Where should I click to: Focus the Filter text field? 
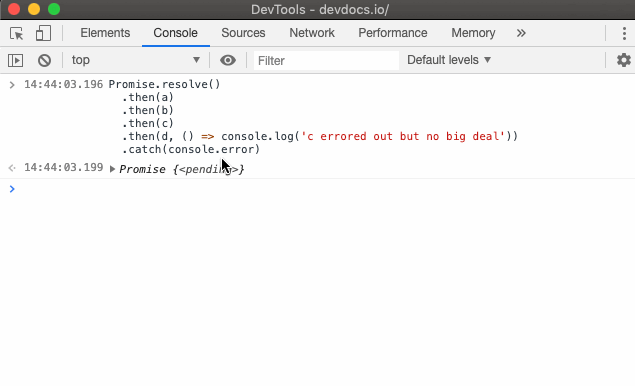point(326,60)
